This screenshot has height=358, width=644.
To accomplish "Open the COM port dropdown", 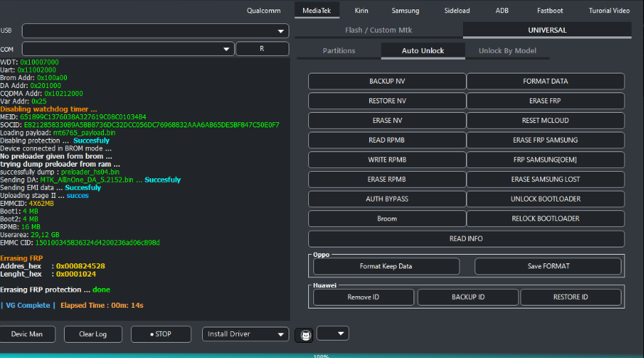I will 128,49.
